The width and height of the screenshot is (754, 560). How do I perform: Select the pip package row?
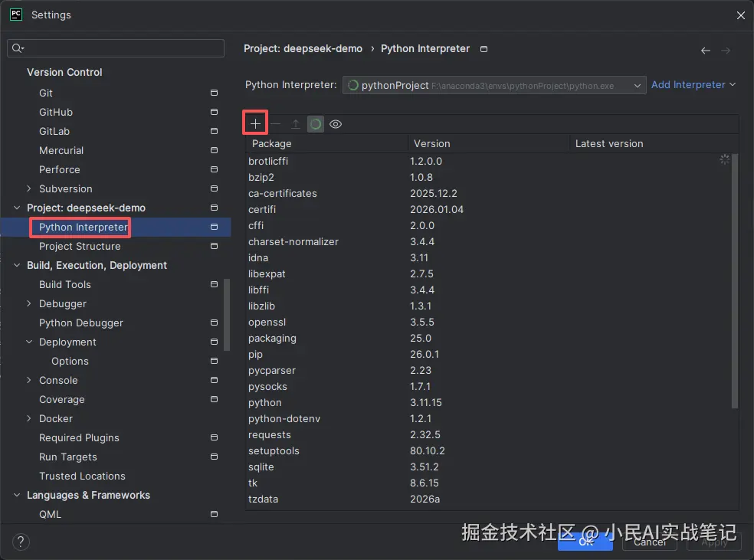point(489,354)
